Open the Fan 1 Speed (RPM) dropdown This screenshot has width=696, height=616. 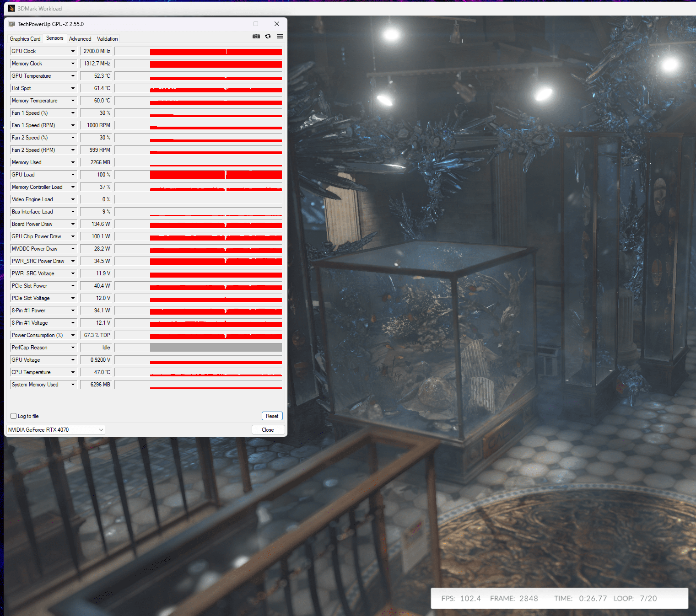pyautogui.click(x=73, y=125)
